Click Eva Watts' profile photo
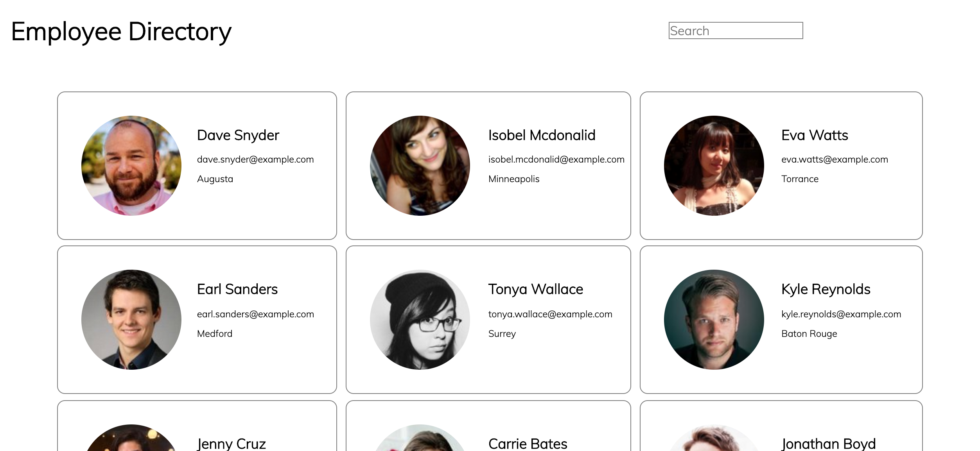Viewport: 980px width, 451px height. pos(714,165)
